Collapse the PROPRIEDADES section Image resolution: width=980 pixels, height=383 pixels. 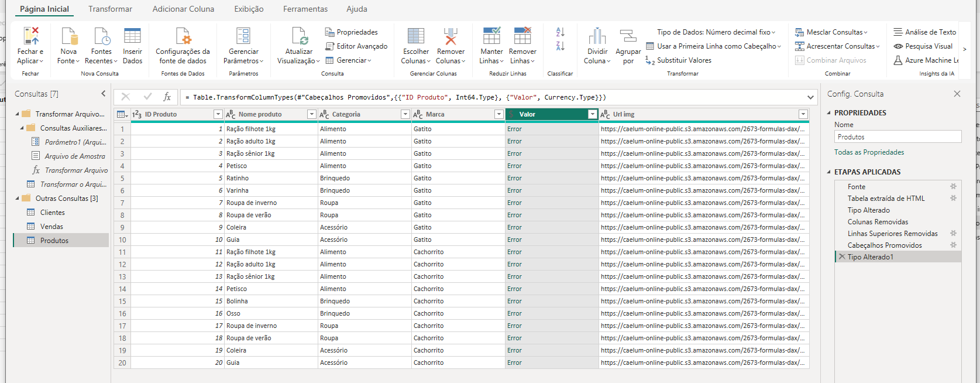(829, 112)
